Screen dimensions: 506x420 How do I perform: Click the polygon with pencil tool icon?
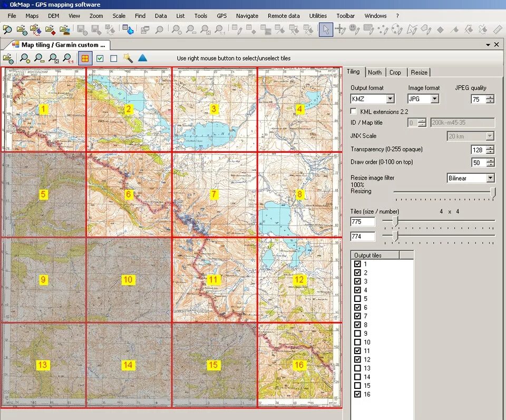click(x=412, y=30)
